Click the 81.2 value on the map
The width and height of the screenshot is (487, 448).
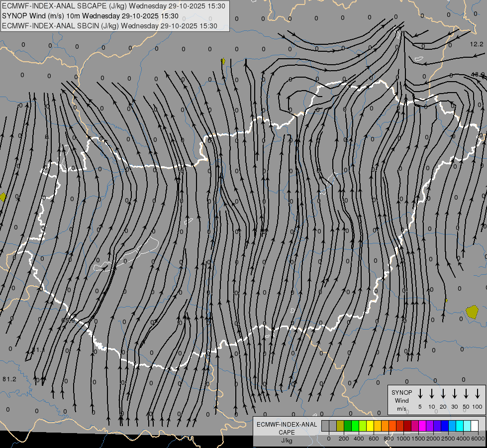pos(9,379)
